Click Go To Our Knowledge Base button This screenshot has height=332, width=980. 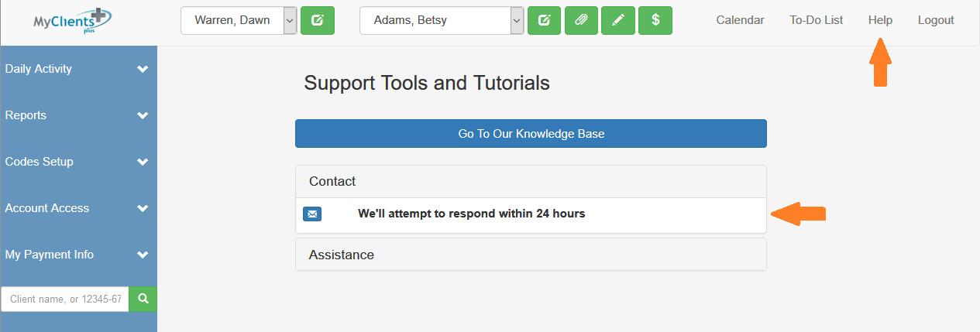coord(531,134)
